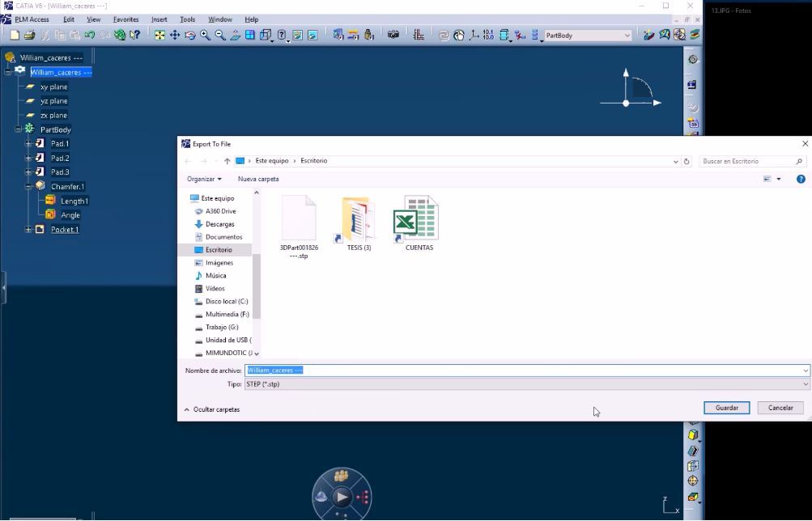Click the Guardar button
The height and width of the screenshot is (521, 812).
[x=726, y=408]
